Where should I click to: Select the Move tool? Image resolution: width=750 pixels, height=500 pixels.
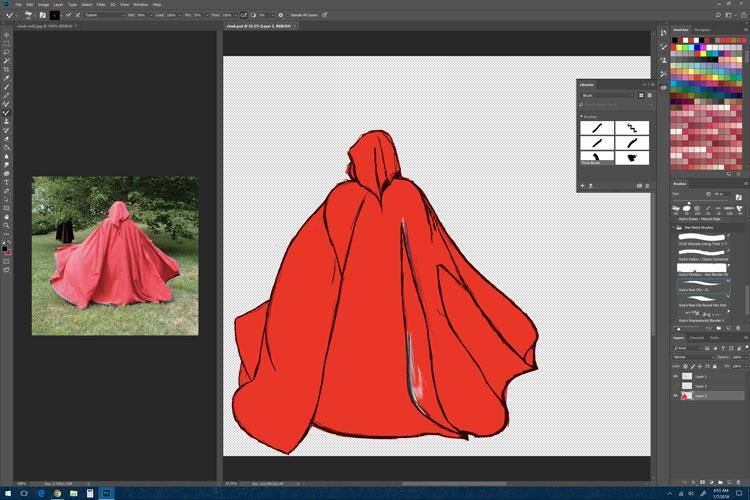click(x=6, y=35)
